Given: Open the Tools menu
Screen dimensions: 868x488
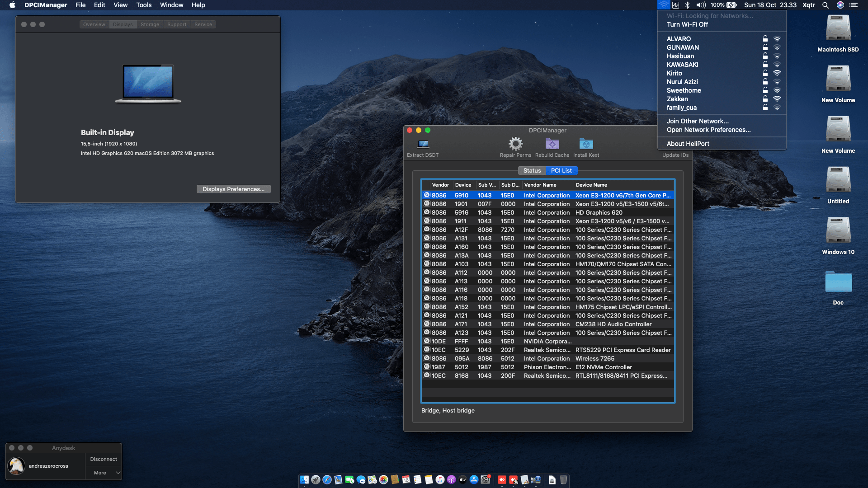Looking at the screenshot, I should (143, 5).
